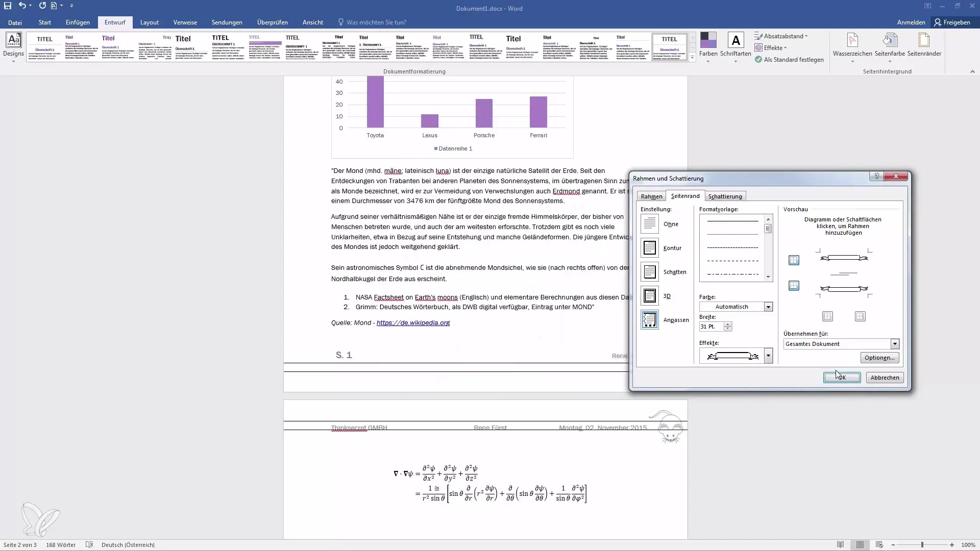The height and width of the screenshot is (551, 980).
Task: Toggle the right border in preview
Action: point(860,316)
